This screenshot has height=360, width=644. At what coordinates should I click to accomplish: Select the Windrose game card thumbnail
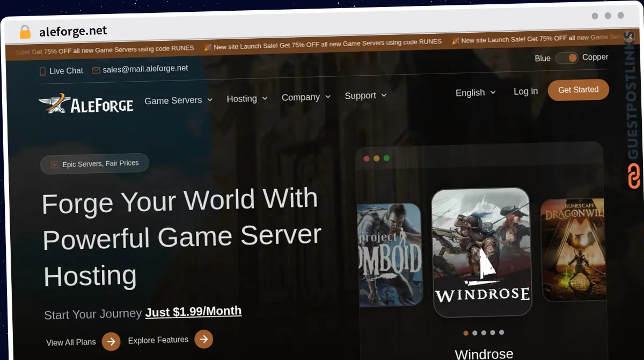[481, 251]
